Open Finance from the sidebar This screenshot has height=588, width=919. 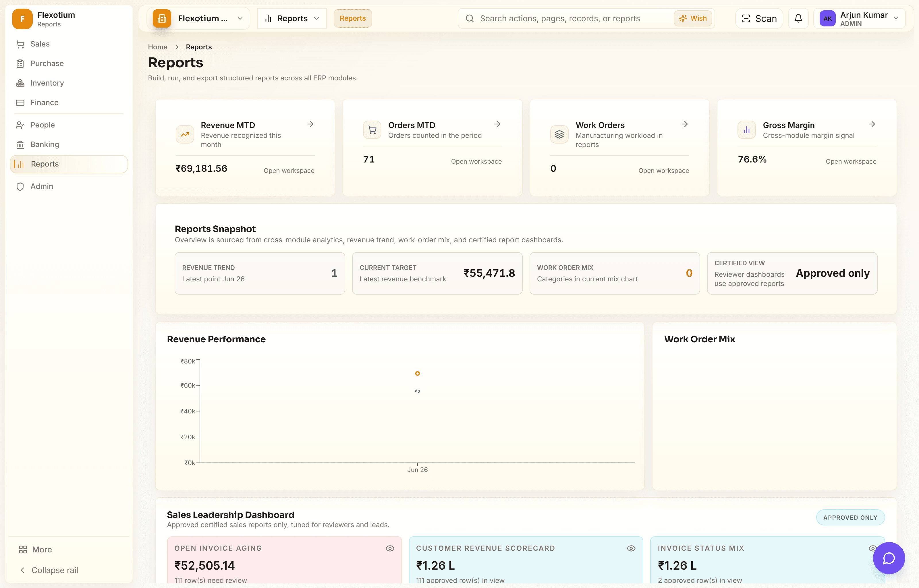[69, 102]
